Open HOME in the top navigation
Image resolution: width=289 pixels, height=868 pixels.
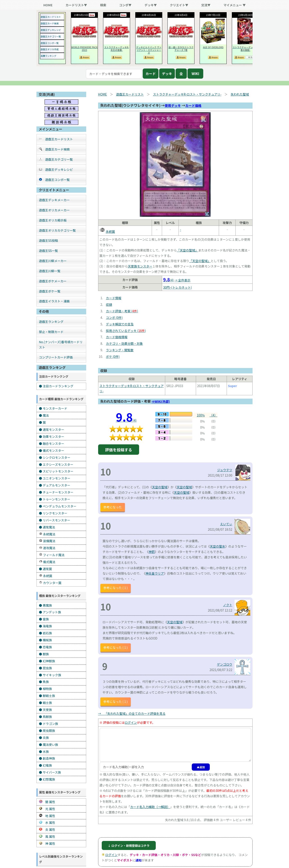[x=48, y=5]
